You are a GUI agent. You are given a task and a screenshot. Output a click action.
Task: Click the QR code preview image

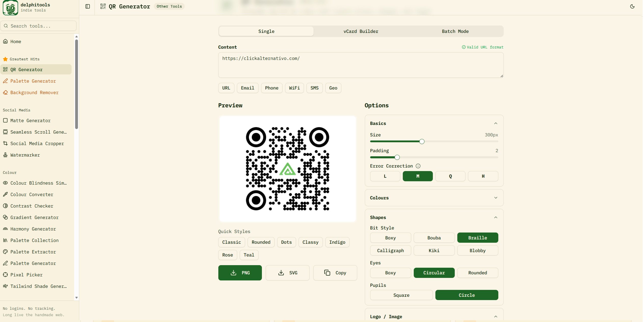(x=288, y=169)
